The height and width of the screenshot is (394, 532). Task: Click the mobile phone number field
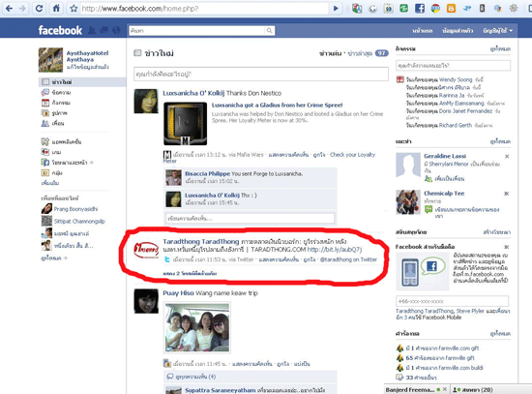(452, 301)
